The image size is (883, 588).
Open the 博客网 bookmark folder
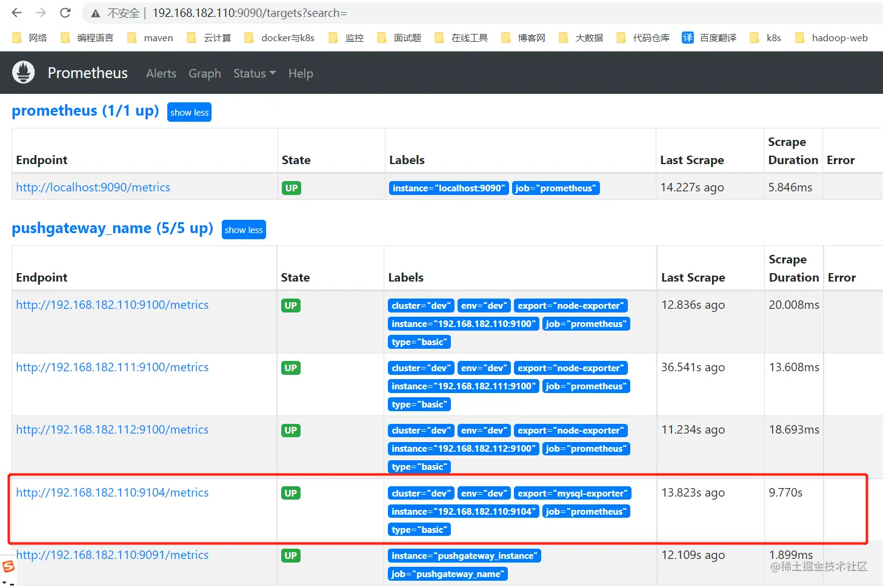click(524, 38)
